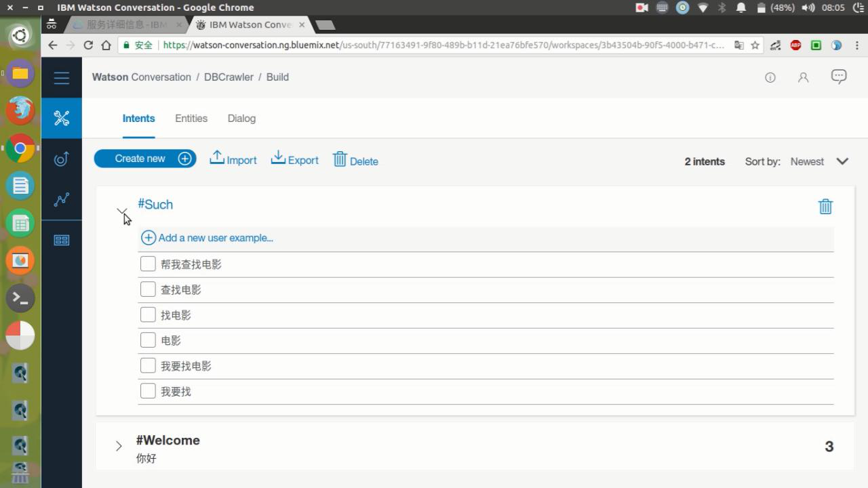Image resolution: width=868 pixels, height=488 pixels.
Task: Click the Create new button
Action: [x=145, y=159]
